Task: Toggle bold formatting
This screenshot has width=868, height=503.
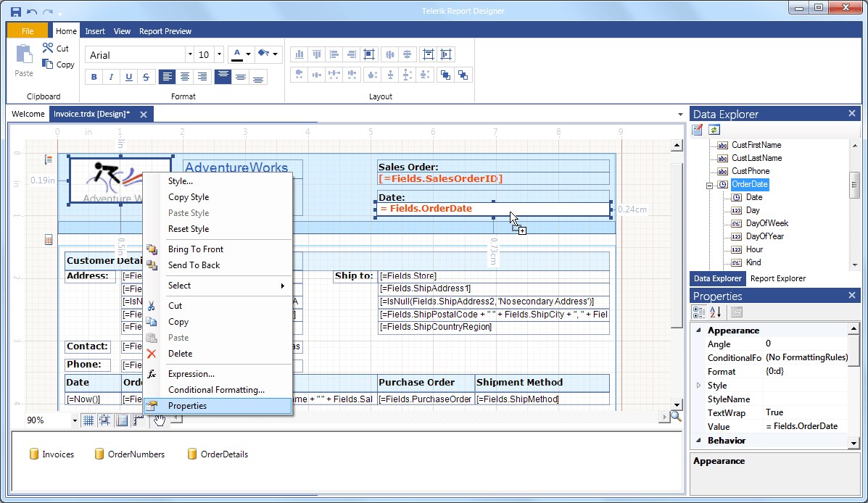Action: (x=94, y=77)
